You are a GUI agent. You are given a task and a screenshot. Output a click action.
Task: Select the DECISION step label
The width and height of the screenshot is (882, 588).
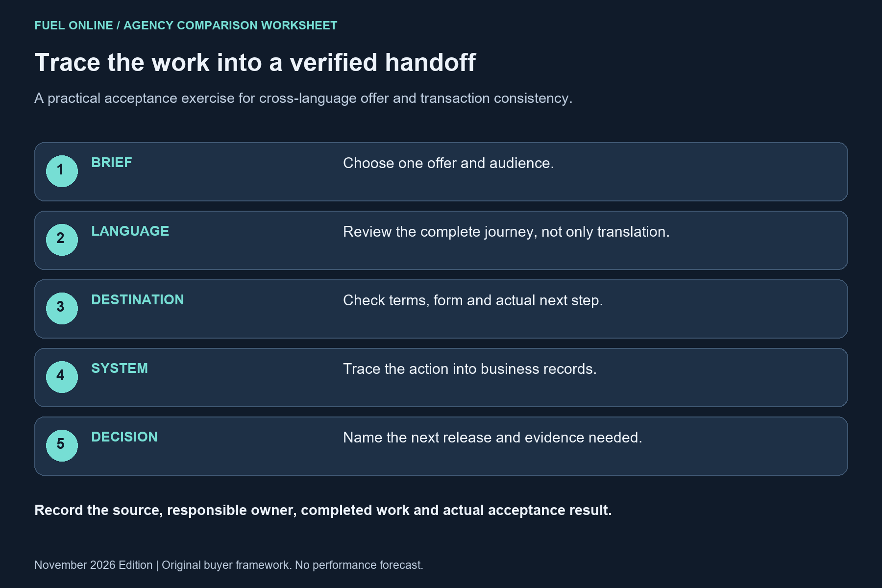click(x=124, y=437)
